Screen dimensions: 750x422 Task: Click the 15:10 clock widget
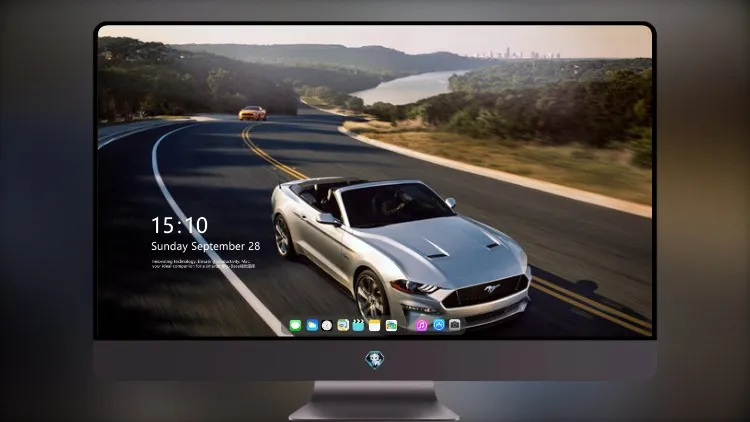[x=179, y=225]
